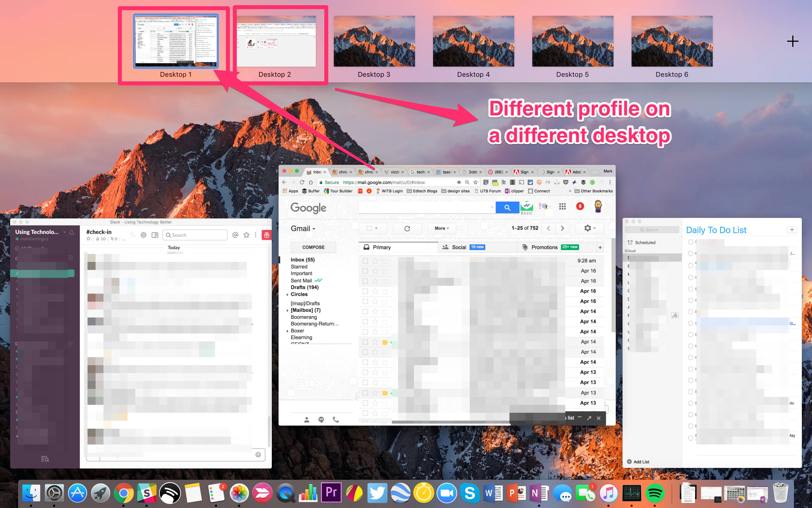
Task: Open emoji picker in Slack message box
Action: coord(258,455)
